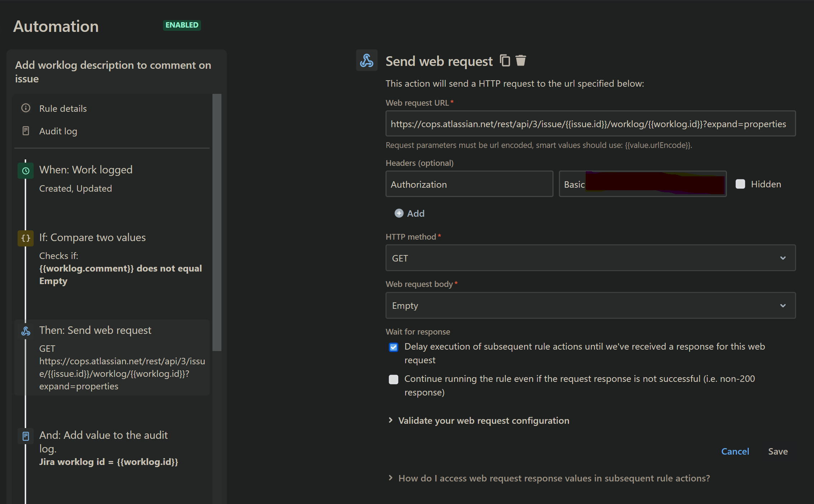Viewport: 814px width, 504px height.
Task: Open the Audit log menu item
Action: [58, 131]
